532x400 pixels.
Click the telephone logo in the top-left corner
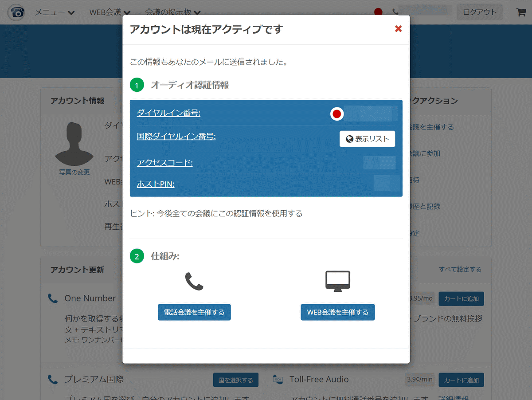coord(16,12)
